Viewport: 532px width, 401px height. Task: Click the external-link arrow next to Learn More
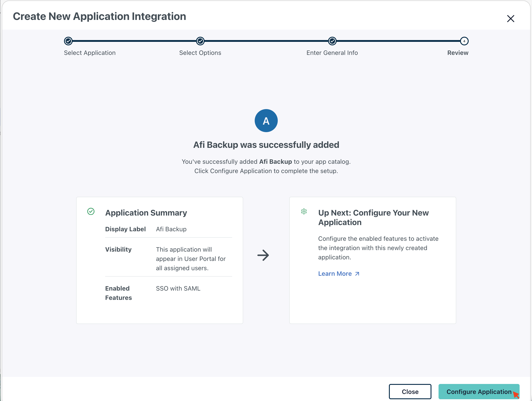[357, 274]
